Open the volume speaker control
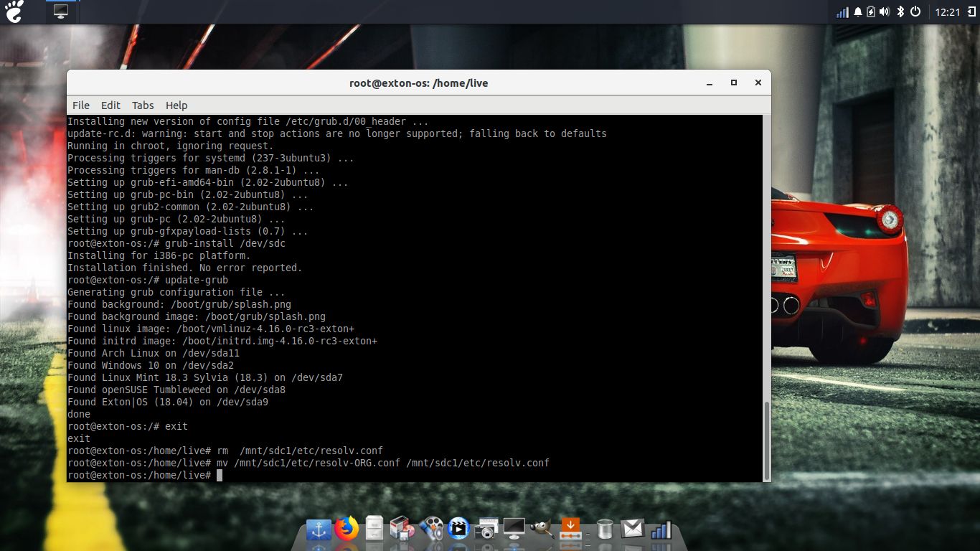Screen dimensions: 980x551 [x=885, y=12]
